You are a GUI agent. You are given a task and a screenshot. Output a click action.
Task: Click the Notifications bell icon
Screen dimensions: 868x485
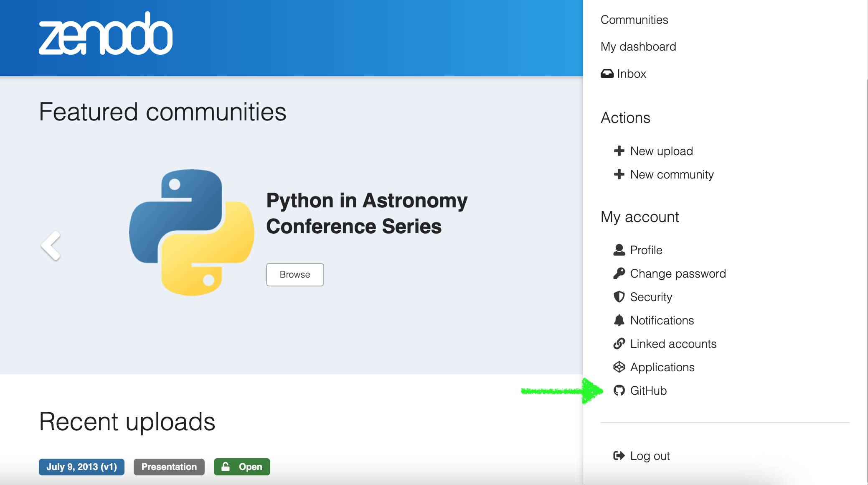pos(620,320)
